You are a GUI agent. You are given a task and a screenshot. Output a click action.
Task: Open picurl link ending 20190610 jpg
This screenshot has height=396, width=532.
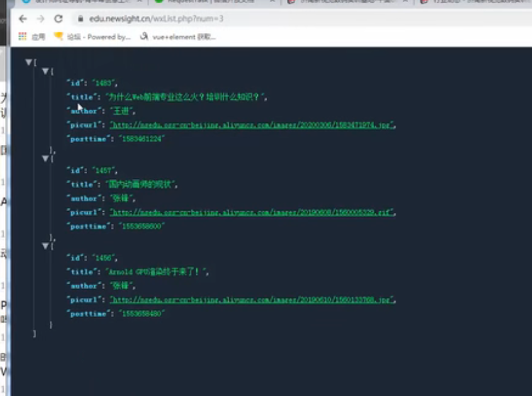pos(252,300)
